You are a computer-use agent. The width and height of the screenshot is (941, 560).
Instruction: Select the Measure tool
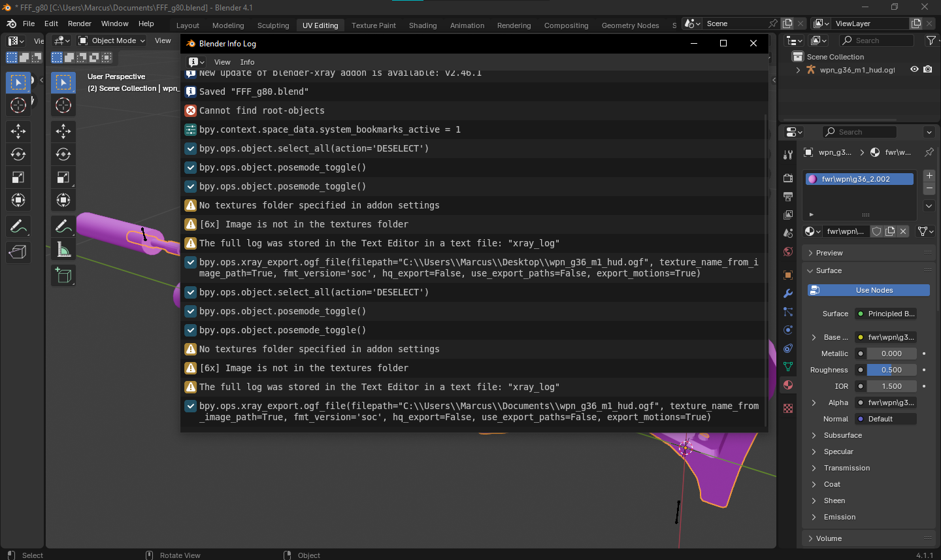coord(63,250)
